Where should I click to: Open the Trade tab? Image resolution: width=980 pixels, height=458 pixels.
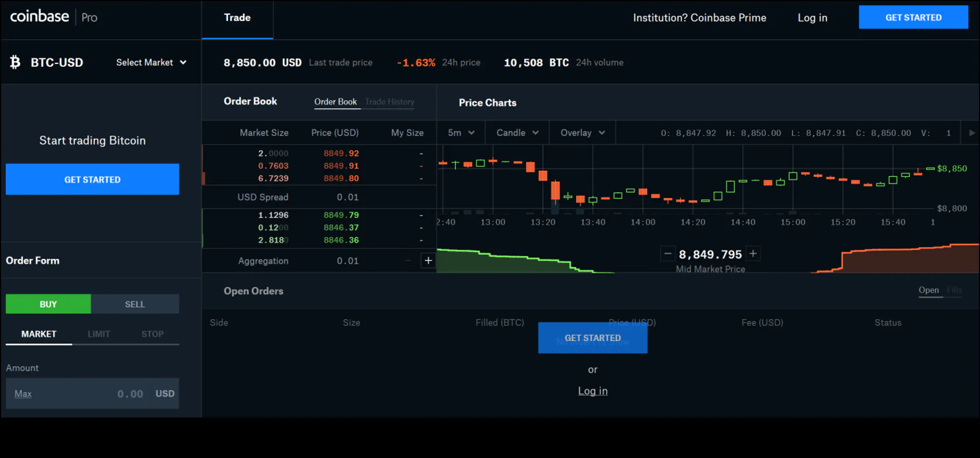[x=237, y=18]
